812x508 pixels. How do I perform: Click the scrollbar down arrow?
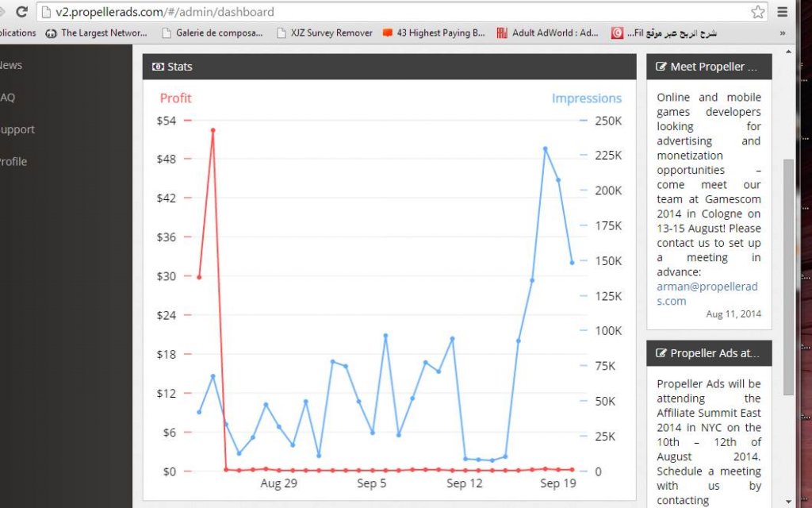[788, 502]
